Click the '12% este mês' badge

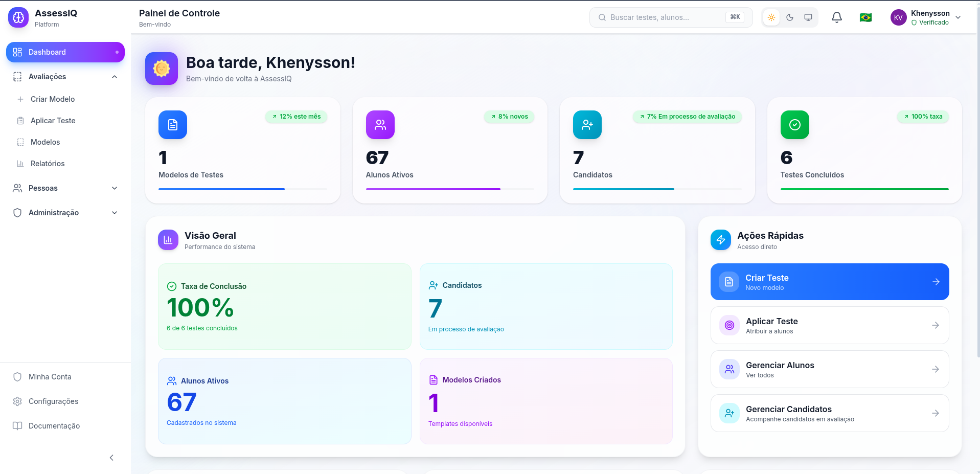coord(296,117)
